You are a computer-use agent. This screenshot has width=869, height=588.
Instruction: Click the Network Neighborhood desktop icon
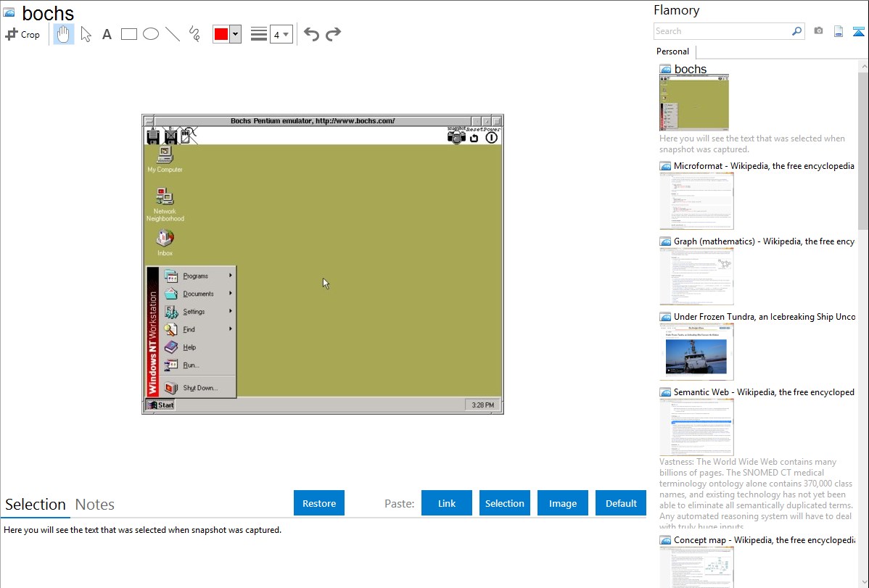coord(165,204)
